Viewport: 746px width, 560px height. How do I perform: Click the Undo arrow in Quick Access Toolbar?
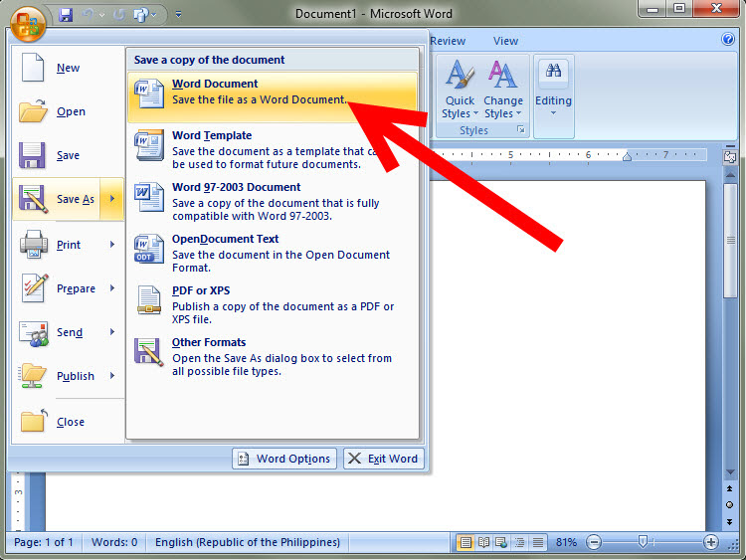point(89,15)
